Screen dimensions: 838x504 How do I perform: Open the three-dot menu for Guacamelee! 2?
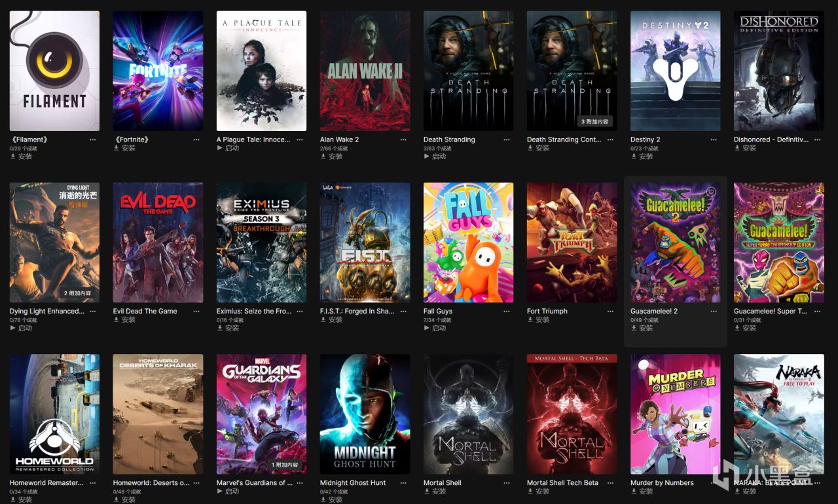(714, 311)
